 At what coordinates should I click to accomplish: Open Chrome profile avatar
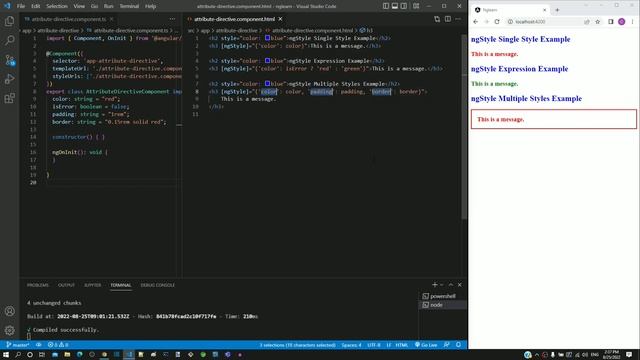[621, 22]
